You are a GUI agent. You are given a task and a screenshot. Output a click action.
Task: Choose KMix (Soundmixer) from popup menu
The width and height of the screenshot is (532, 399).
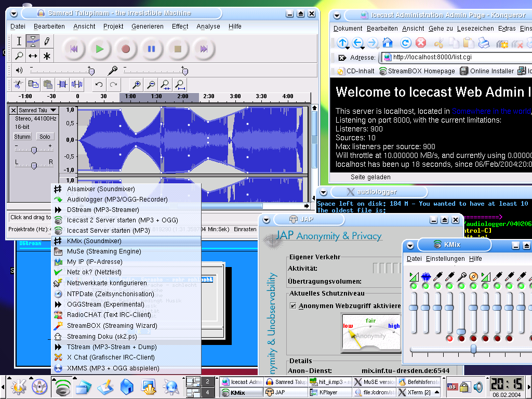pyautogui.click(x=126, y=241)
